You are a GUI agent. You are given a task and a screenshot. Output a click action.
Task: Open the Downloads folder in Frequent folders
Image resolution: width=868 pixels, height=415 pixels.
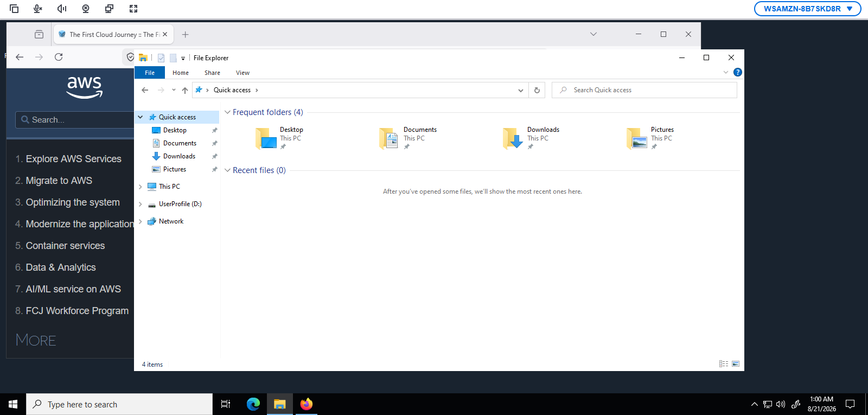(532, 138)
